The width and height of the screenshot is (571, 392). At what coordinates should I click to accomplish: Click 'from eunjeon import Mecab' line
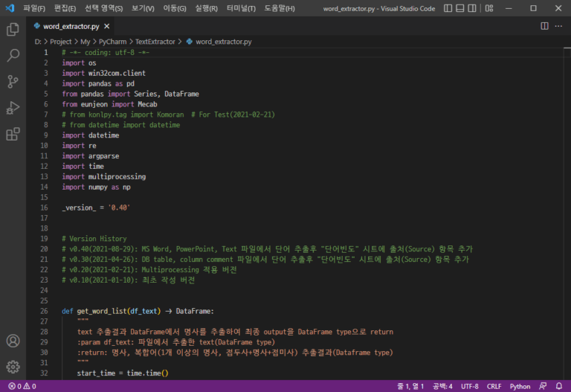tap(109, 104)
